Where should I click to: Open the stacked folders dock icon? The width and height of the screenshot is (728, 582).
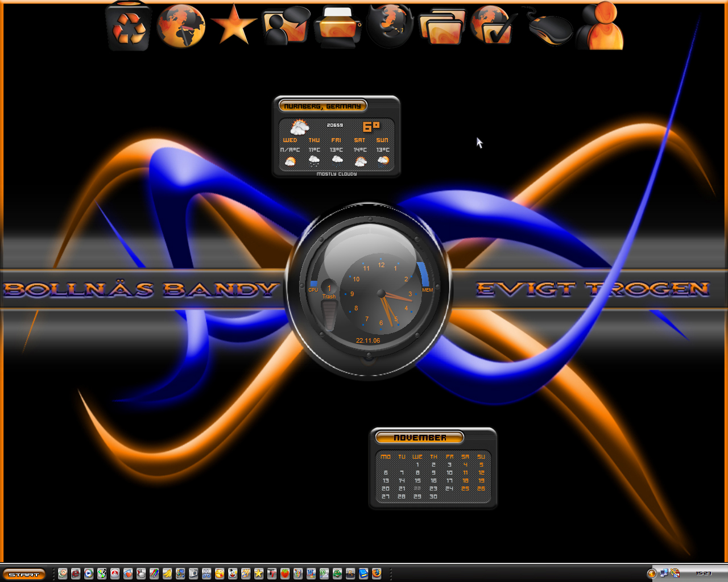point(442,27)
